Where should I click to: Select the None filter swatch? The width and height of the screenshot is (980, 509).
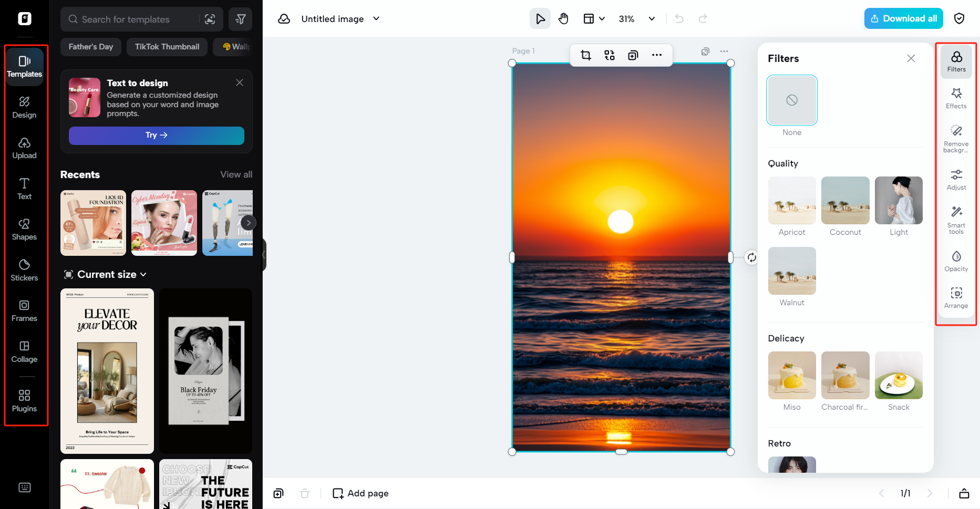pos(791,100)
